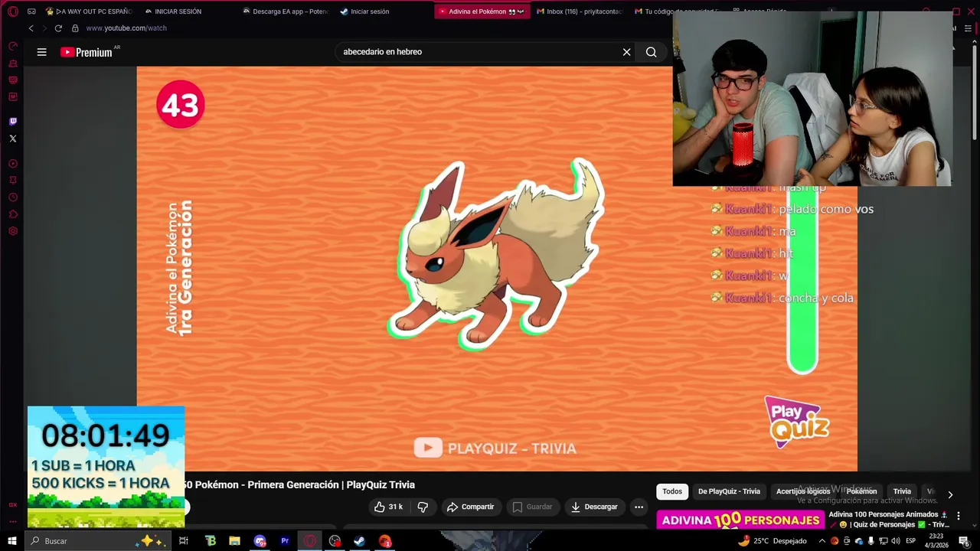Open sidebar settings gear in Opera
The height and width of the screenshot is (551, 980).
(x=13, y=231)
